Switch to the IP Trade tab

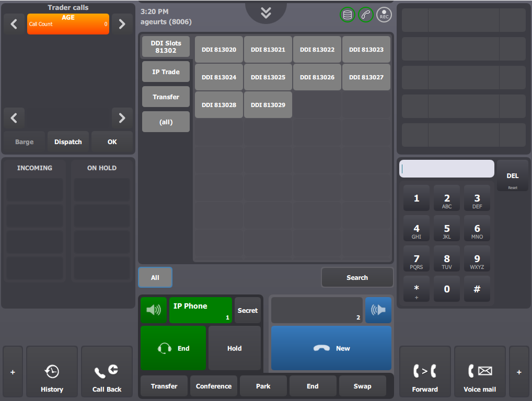pyautogui.click(x=166, y=72)
